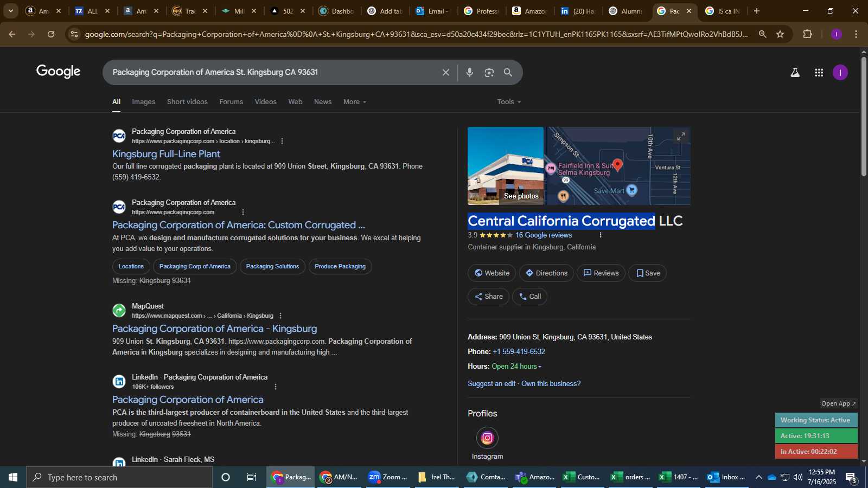Open the Google apps grid
868x488 pixels.
pyautogui.click(x=819, y=73)
